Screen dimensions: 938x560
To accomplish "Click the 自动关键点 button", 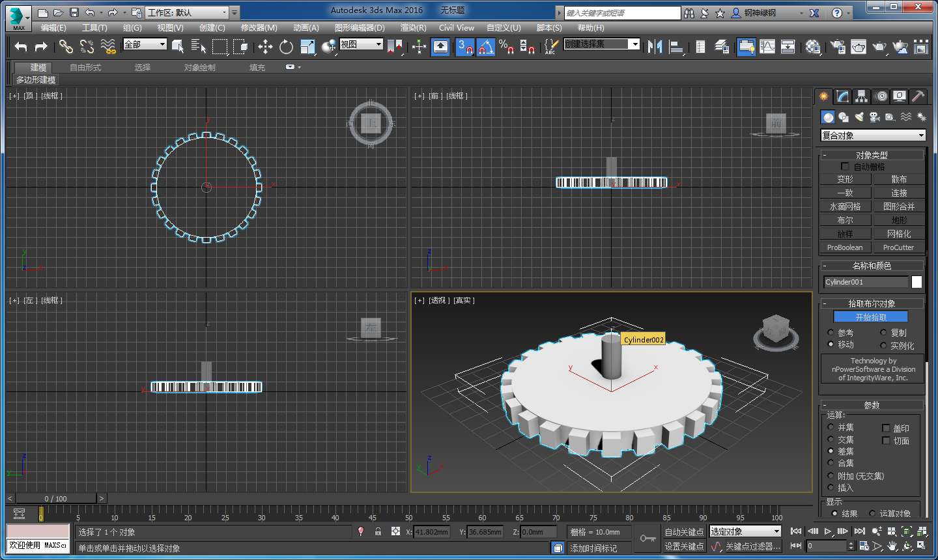I will click(684, 532).
